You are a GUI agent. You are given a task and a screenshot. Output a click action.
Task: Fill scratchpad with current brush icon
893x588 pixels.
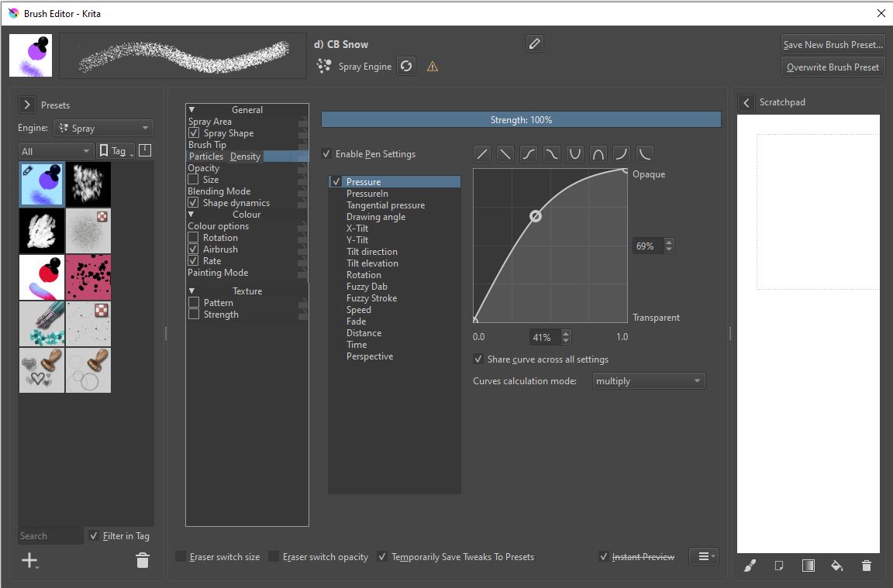[x=750, y=566]
